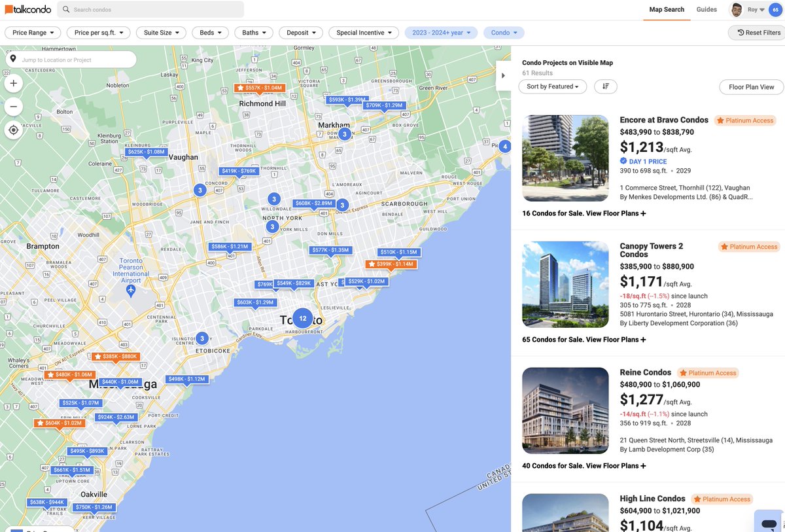Select the $924K - $2.63M map marker

pos(116,417)
